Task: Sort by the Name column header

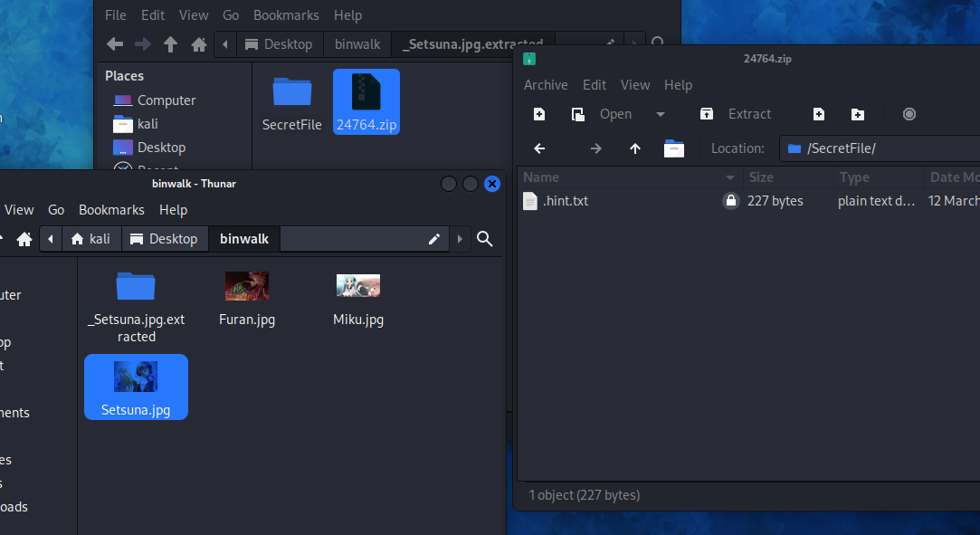Action: coord(630,177)
